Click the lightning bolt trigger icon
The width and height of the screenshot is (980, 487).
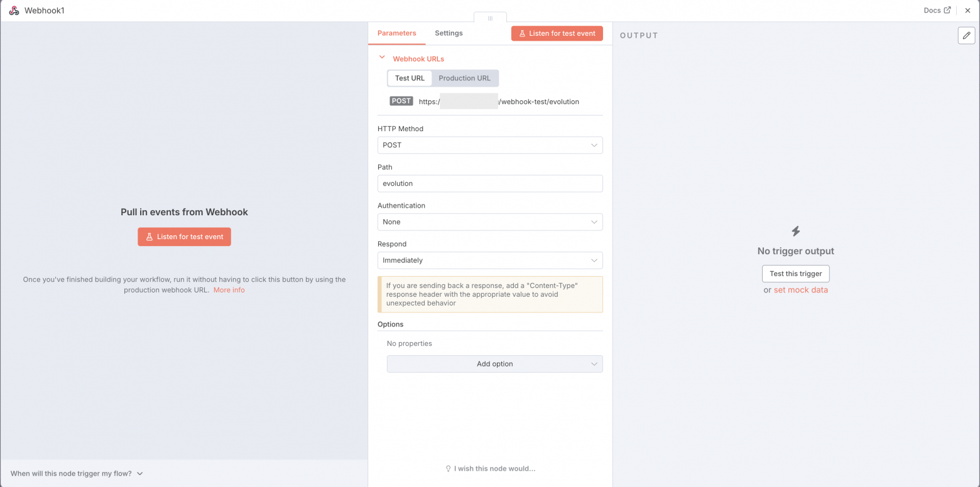pos(795,232)
